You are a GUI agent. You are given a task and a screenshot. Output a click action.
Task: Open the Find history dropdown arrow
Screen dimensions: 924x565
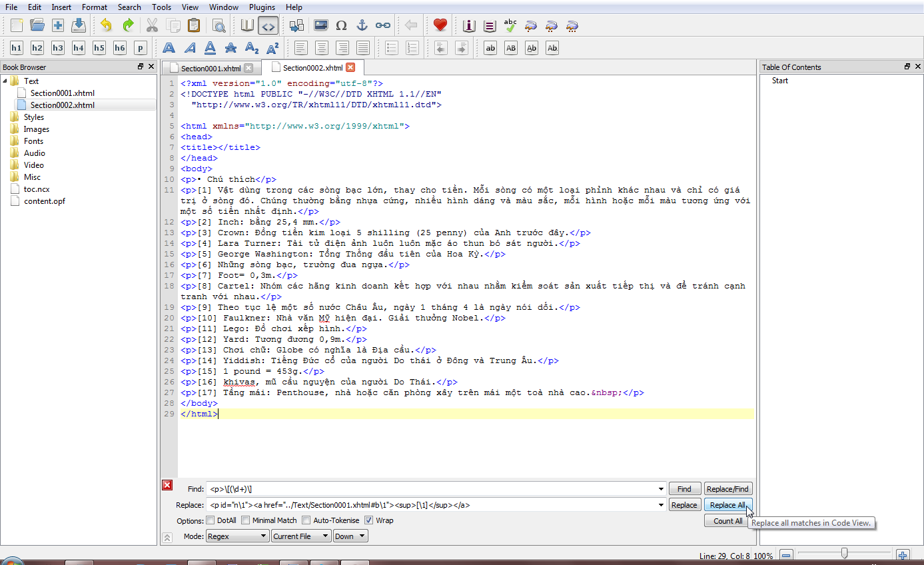tap(660, 489)
